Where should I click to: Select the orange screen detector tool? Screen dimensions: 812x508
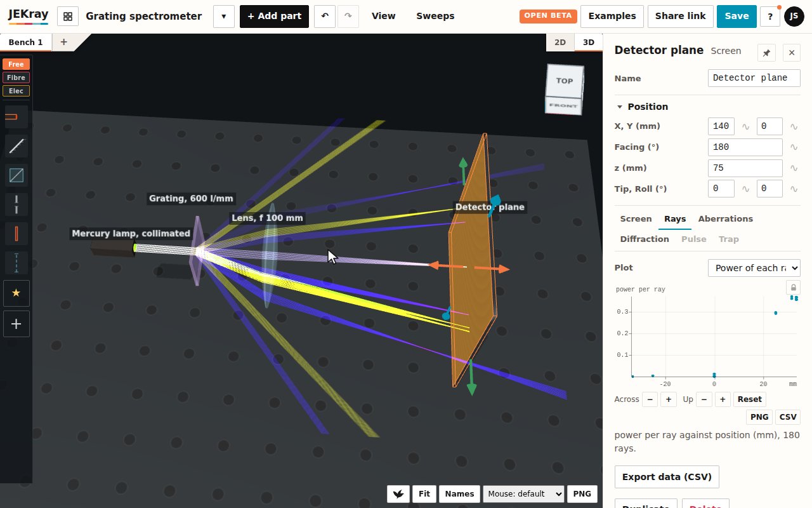coord(16,234)
